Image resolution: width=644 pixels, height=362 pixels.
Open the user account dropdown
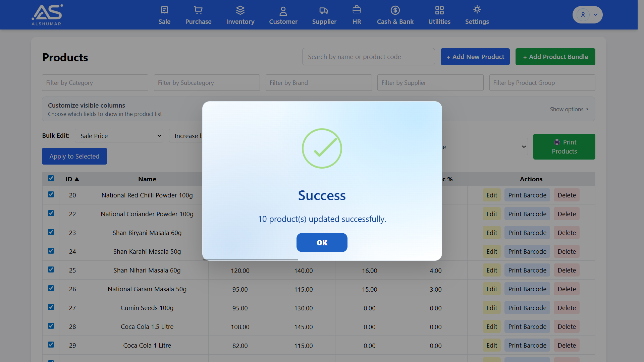click(587, 14)
